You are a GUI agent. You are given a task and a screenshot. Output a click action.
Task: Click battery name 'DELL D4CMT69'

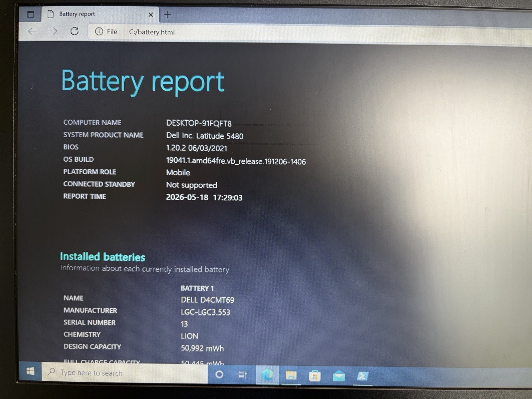click(x=207, y=300)
